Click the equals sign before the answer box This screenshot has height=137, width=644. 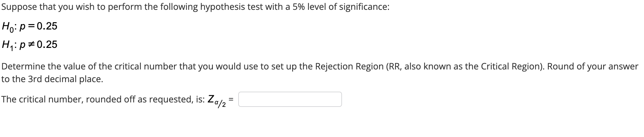pyautogui.click(x=231, y=100)
